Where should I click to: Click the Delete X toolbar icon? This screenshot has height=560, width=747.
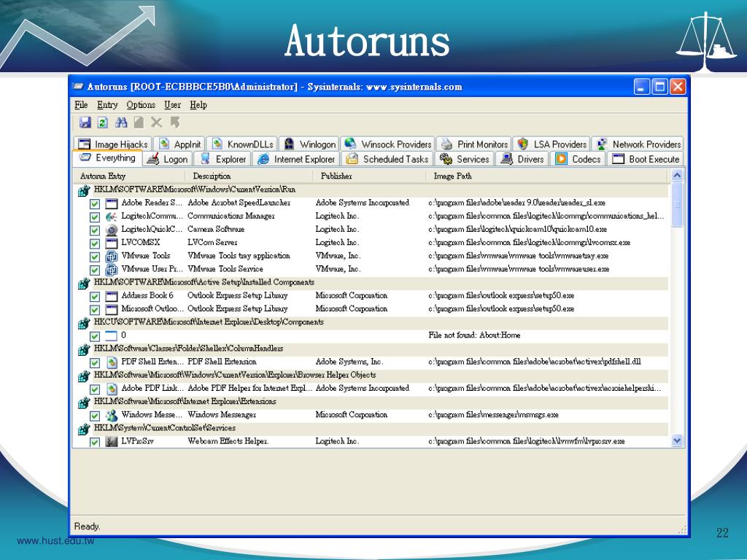coord(156,122)
